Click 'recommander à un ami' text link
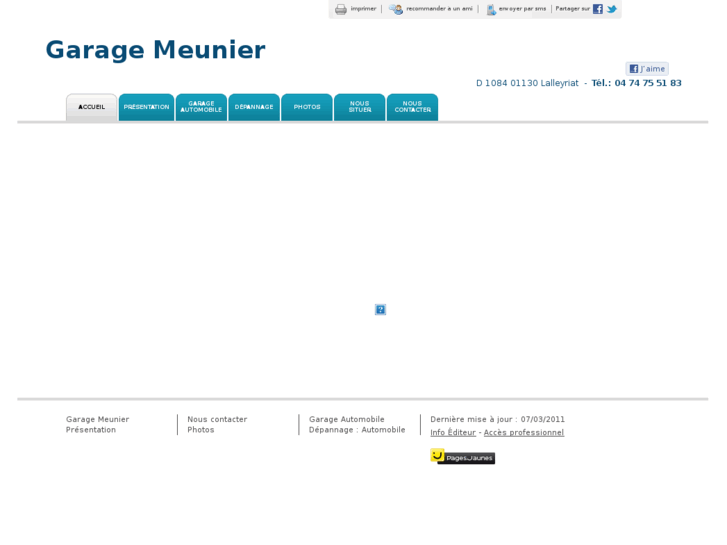The image size is (727, 545). click(x=439, y=9)
